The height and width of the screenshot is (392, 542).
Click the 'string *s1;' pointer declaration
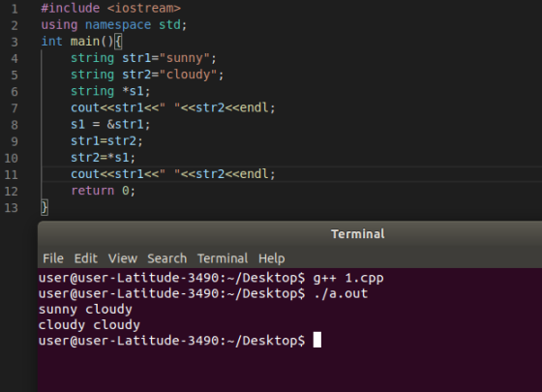[x=110, y=91]
